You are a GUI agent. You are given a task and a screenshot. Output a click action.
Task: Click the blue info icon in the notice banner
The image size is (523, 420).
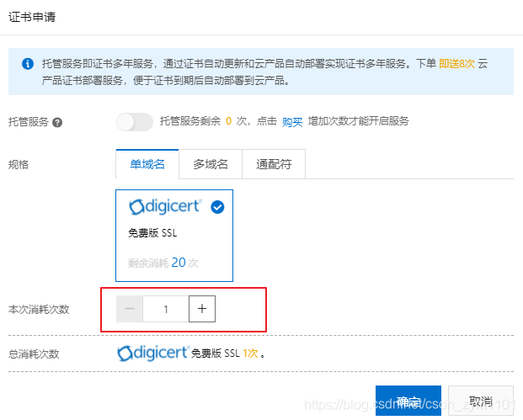tap(28, 63)
